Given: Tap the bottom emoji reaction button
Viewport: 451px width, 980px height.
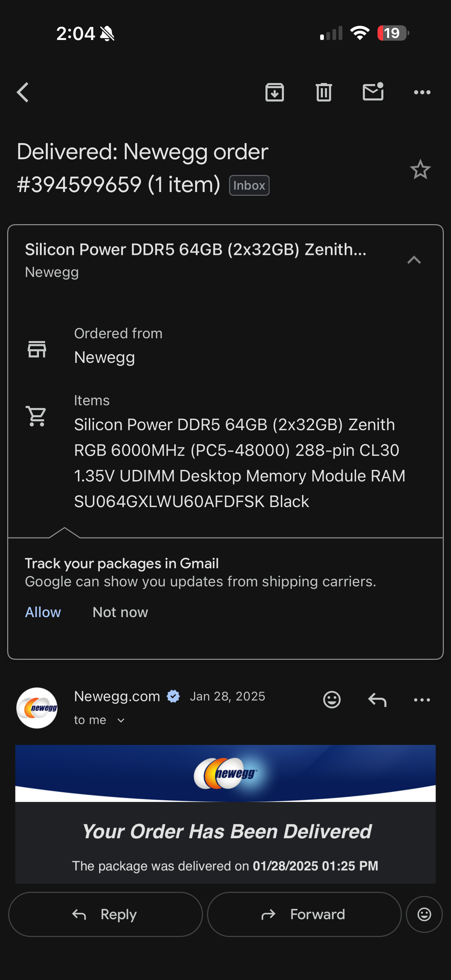Looking at the screenshot, I should coord(424,914).
